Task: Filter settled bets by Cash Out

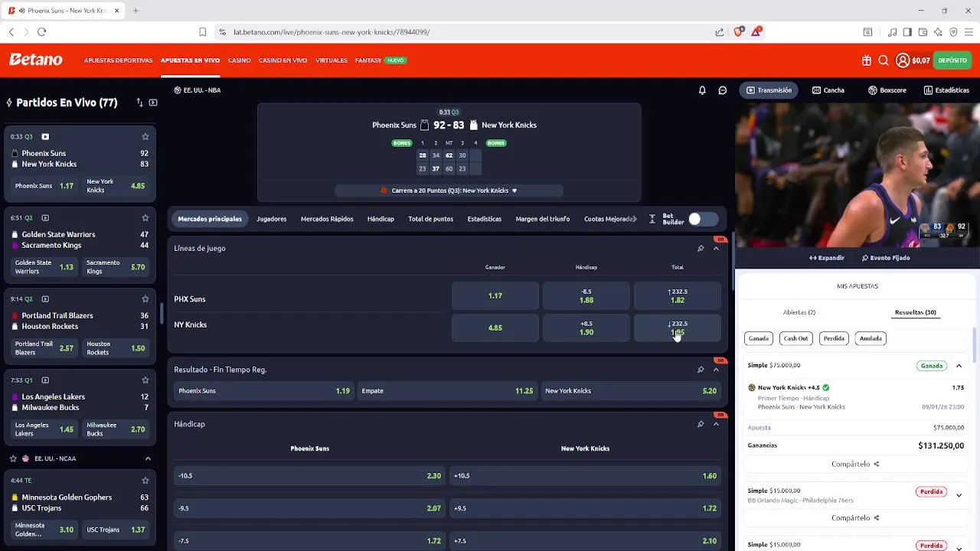Action: (x=795, y=338)
